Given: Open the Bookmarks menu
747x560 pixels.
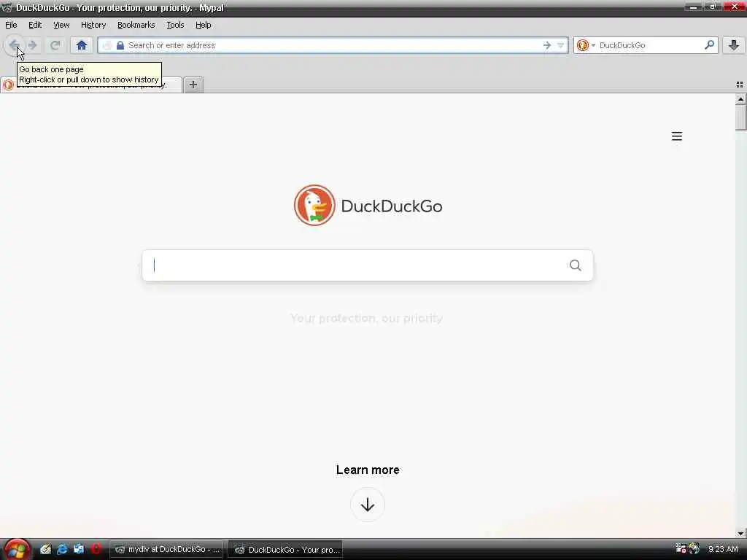Looking at the screenshot, I should 136,25.
